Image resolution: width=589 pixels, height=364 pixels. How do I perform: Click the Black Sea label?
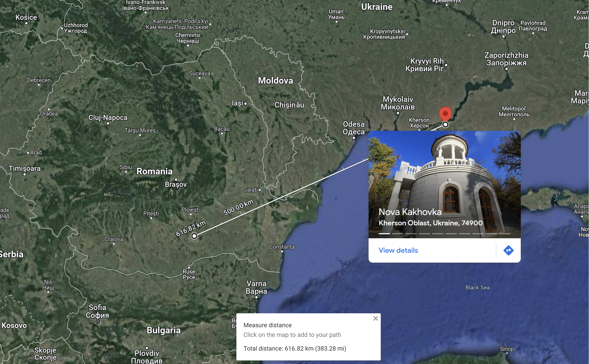[477, 287]
